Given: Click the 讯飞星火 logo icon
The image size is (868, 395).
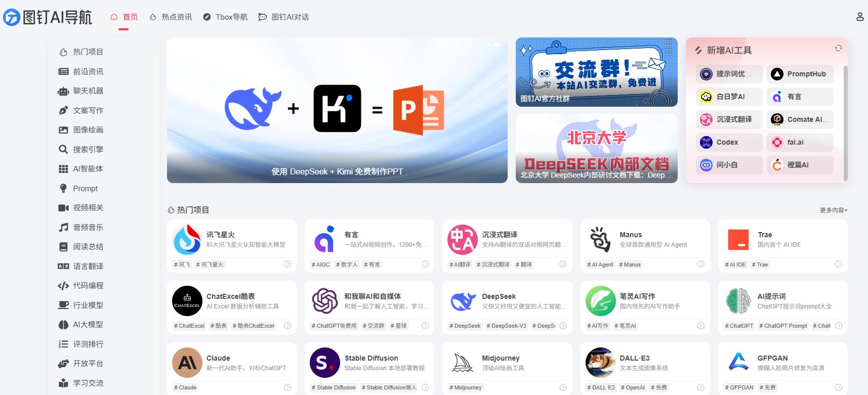Looking at the screenshot, I should coord(187,240).
